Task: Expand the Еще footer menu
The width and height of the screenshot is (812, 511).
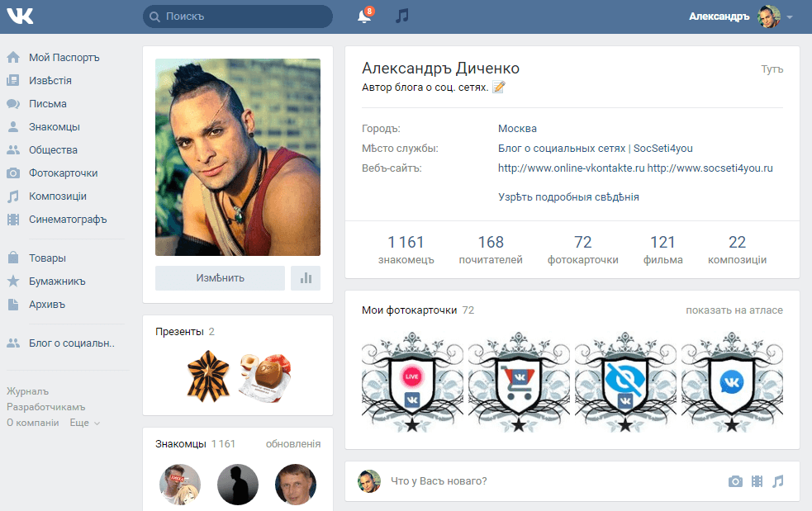Action: coord(84,423)
